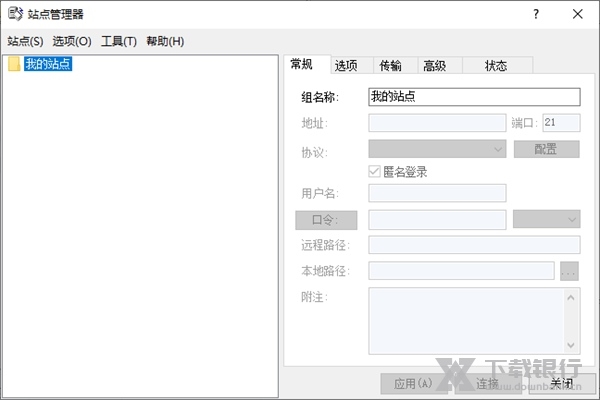Toggle the 匿名登录 checkbox
The height and width of the screenshot is (400, 600).
click(374, 171)
